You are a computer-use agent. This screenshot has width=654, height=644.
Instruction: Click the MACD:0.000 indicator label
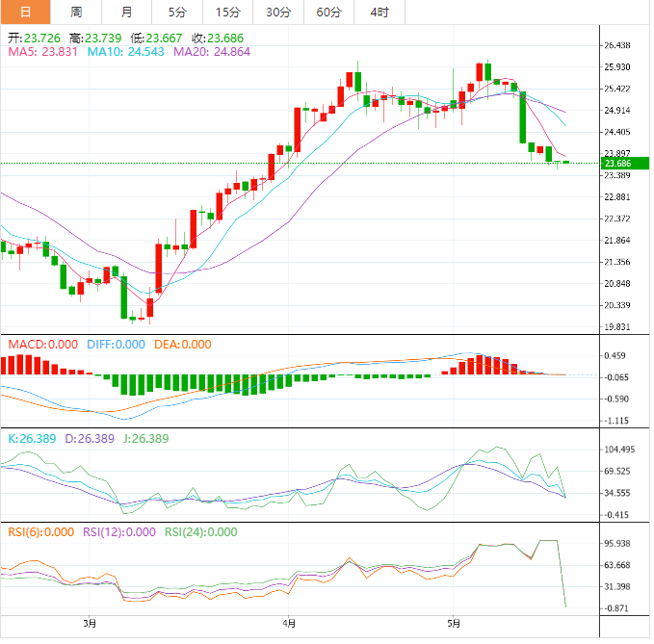tap(43, 345)
